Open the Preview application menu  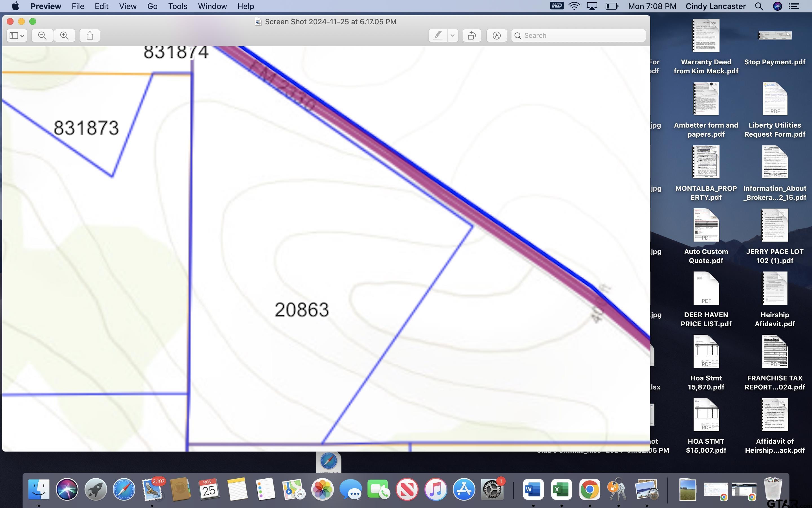[x=46, y=6]
